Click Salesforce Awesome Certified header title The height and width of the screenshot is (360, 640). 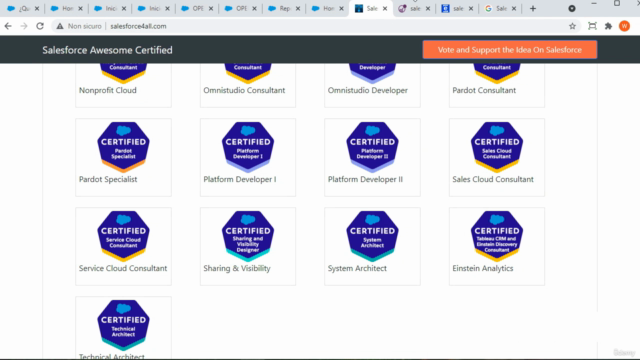pos(107,50)
